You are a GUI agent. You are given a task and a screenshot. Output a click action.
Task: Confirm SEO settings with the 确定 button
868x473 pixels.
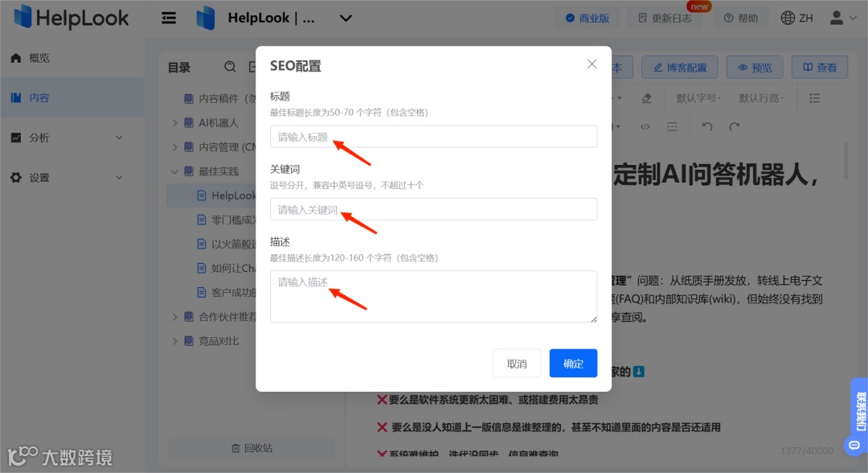pos(573,363)
